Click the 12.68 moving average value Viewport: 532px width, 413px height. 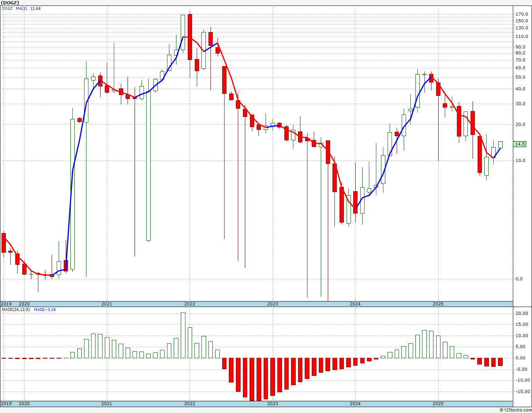tap(36, 8)
